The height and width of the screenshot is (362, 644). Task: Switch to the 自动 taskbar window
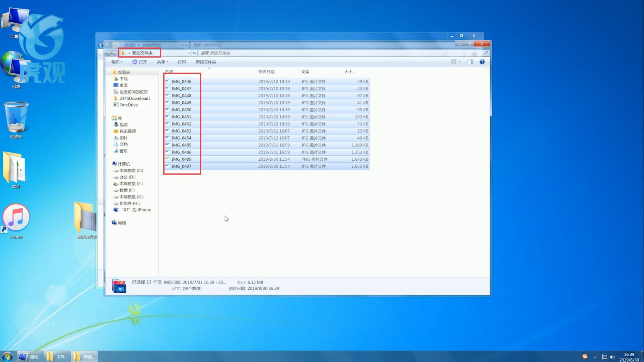(31, 357)
